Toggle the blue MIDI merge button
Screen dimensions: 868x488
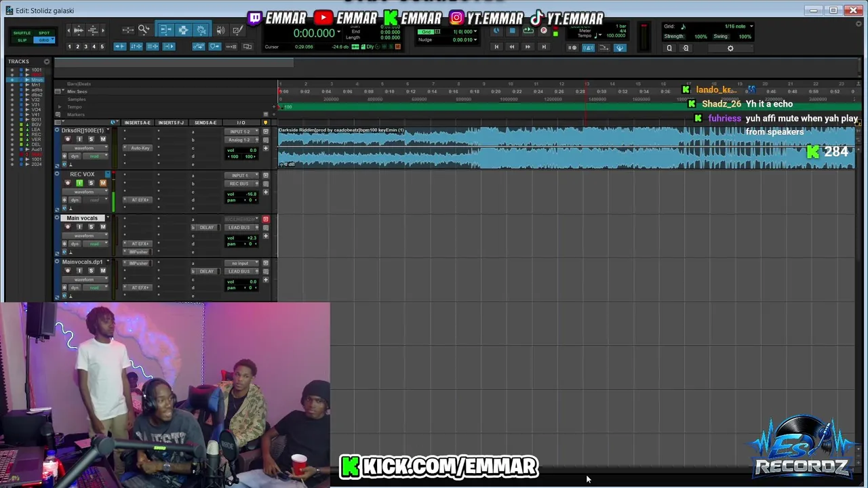(x=620, y=47)
